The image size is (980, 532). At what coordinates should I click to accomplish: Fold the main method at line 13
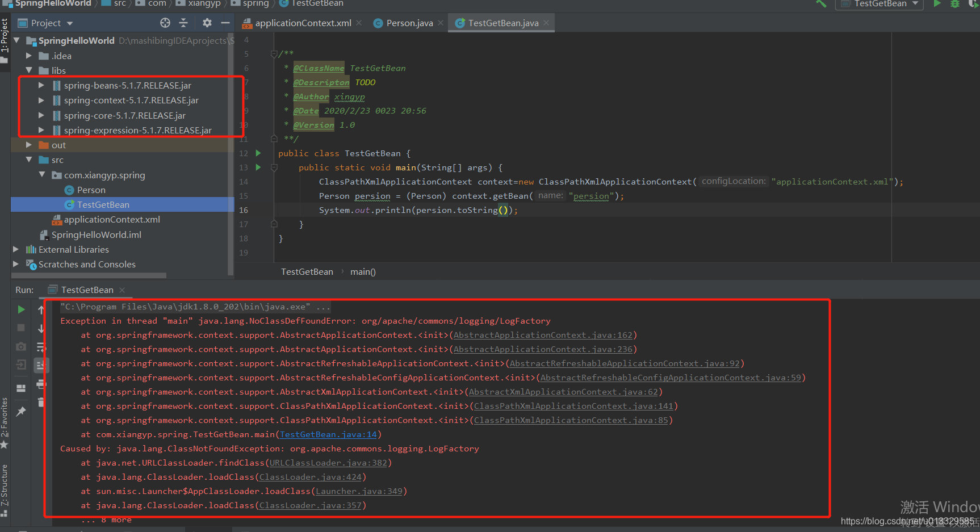point(274,167)
